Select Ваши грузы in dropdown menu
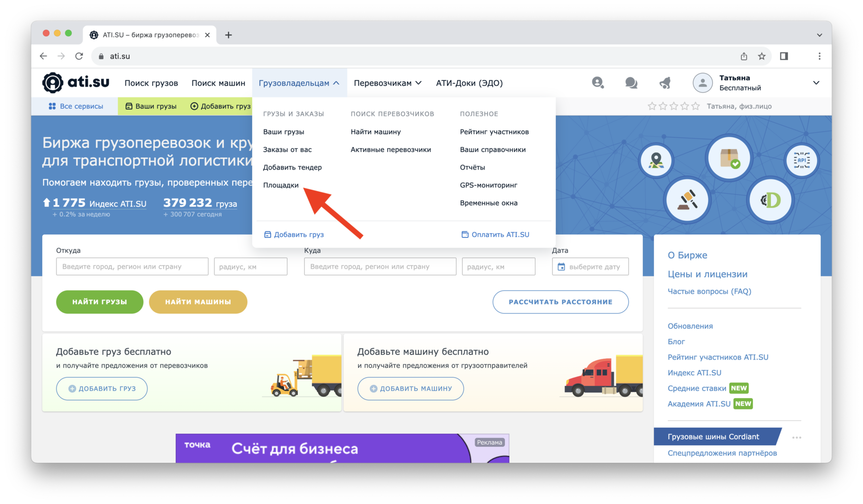This screenshot has width=863, height=504. (284, 132)
